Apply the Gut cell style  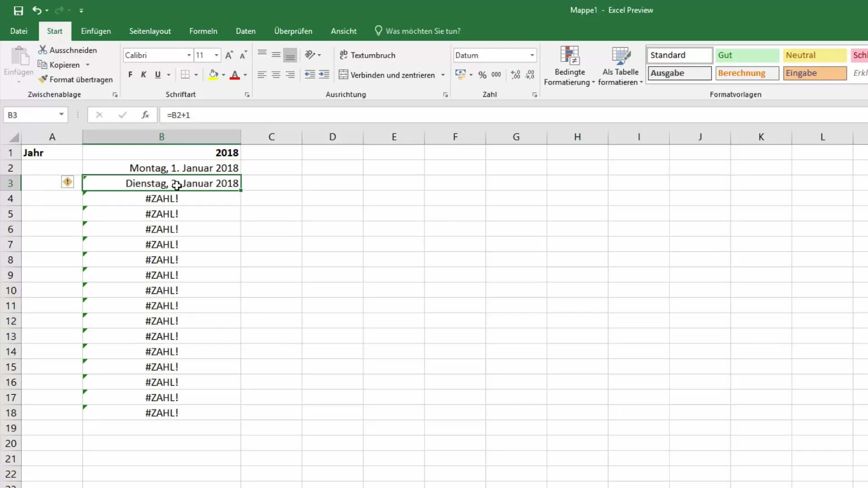pos(747,55)
